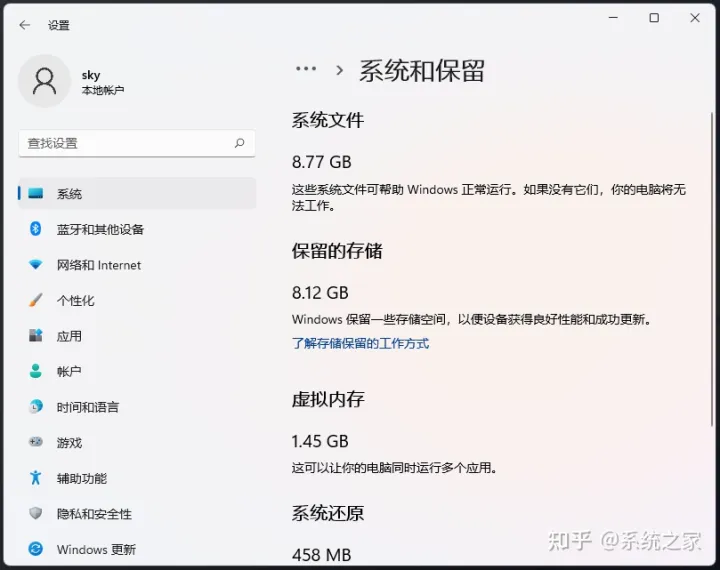Click the sky user avatar icon
The height and width of the screenshot is (570, 720).
click(x=45, y=81)
